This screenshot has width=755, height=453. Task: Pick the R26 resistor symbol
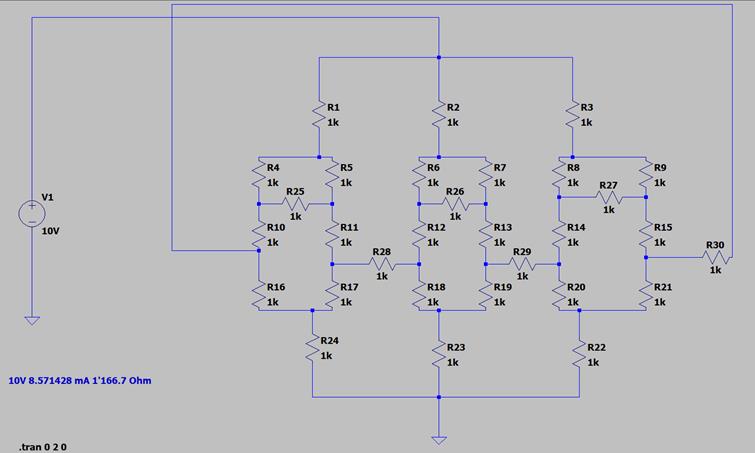454,204
